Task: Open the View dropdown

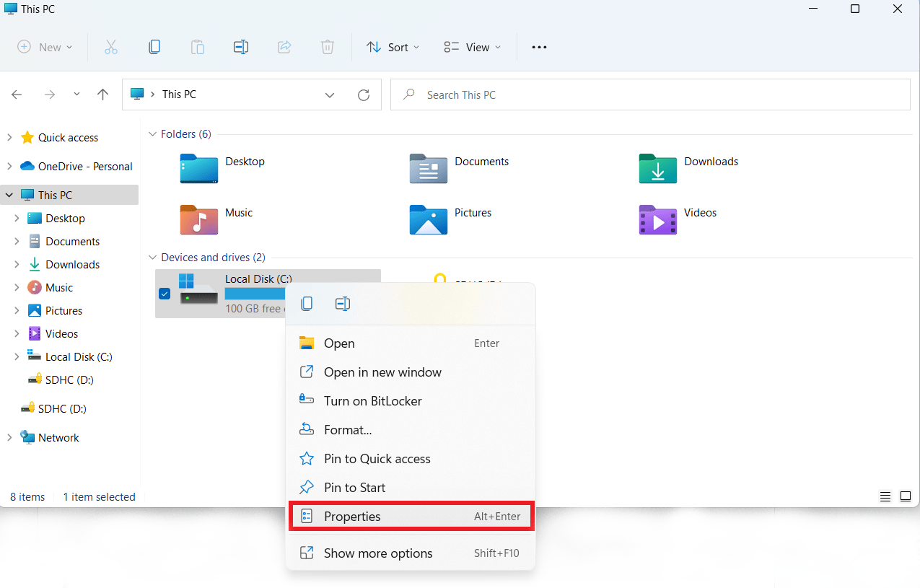Action: [472, 47]
